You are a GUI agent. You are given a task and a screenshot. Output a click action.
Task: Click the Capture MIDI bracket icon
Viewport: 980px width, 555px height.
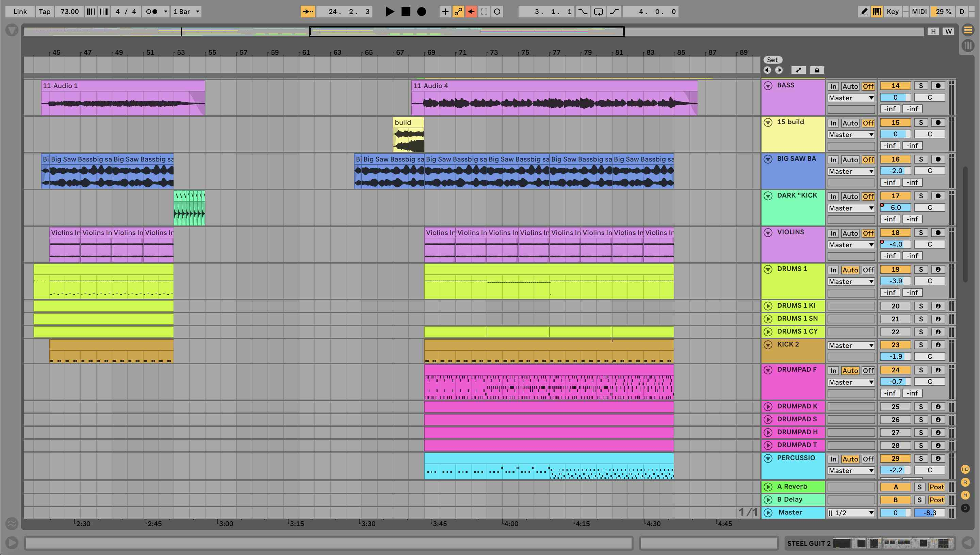coord(484,12)
